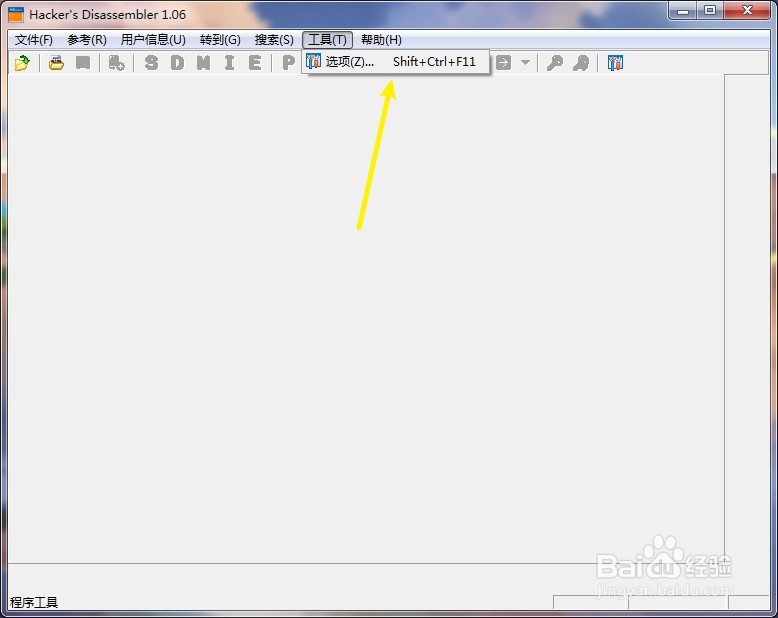Open the 转到(G) menu
This screenshot has width=778, height=618.
tap(220, 40)
